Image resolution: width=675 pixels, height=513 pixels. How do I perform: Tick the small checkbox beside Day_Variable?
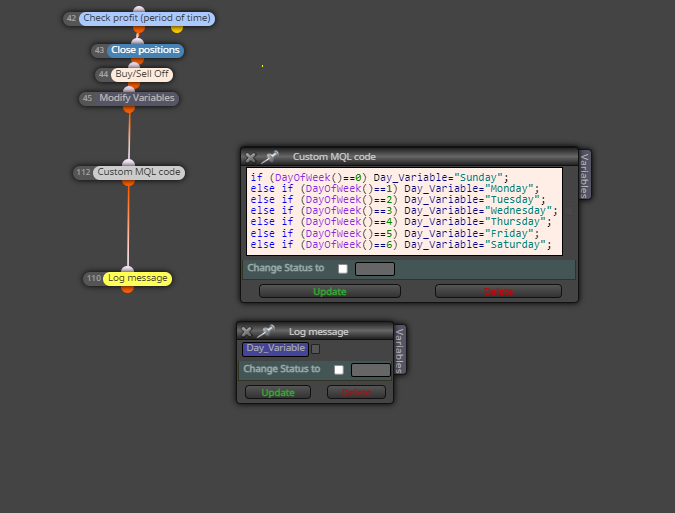[x=316, y=349]
